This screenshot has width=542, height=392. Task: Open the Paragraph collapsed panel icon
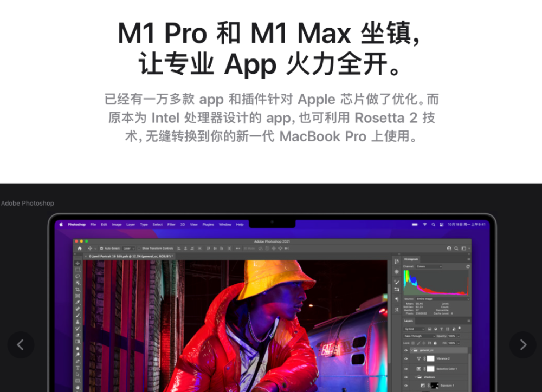[397, 299]
